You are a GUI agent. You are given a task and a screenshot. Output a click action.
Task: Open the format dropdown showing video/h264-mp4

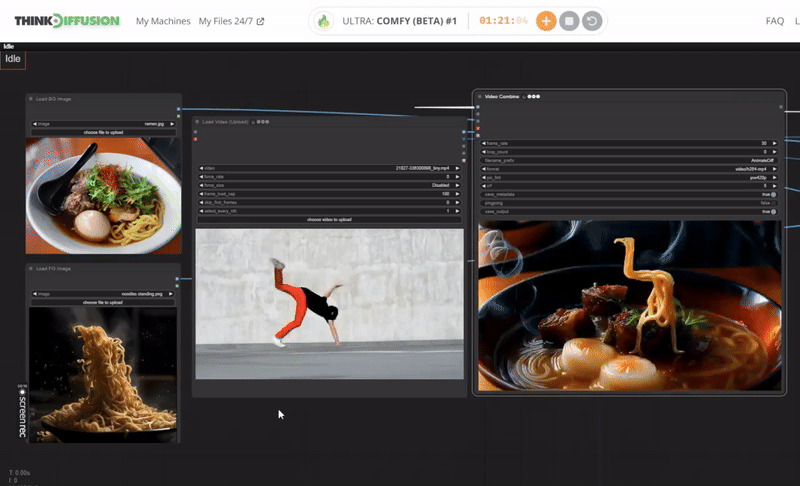(x=630, y=168)
